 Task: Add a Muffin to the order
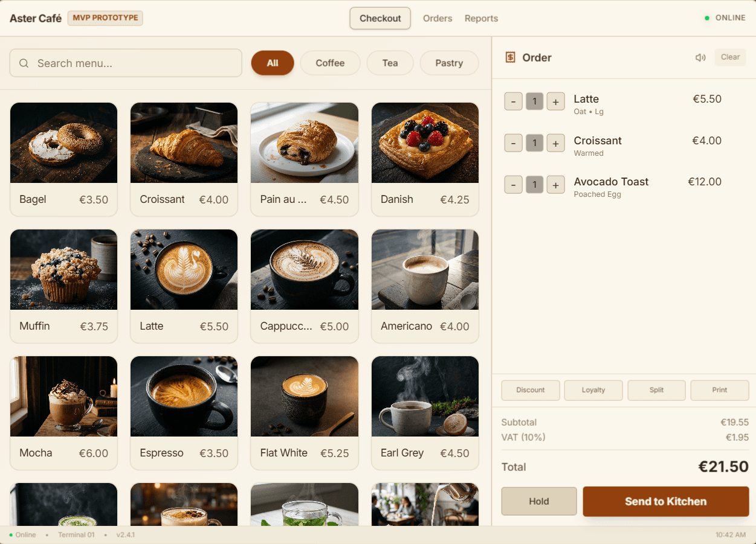click(63, 286)
